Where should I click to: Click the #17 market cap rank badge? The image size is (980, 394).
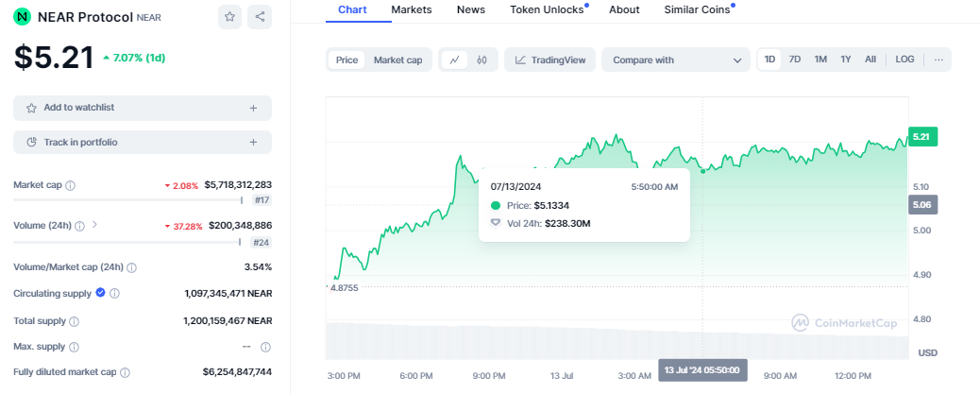262,200
